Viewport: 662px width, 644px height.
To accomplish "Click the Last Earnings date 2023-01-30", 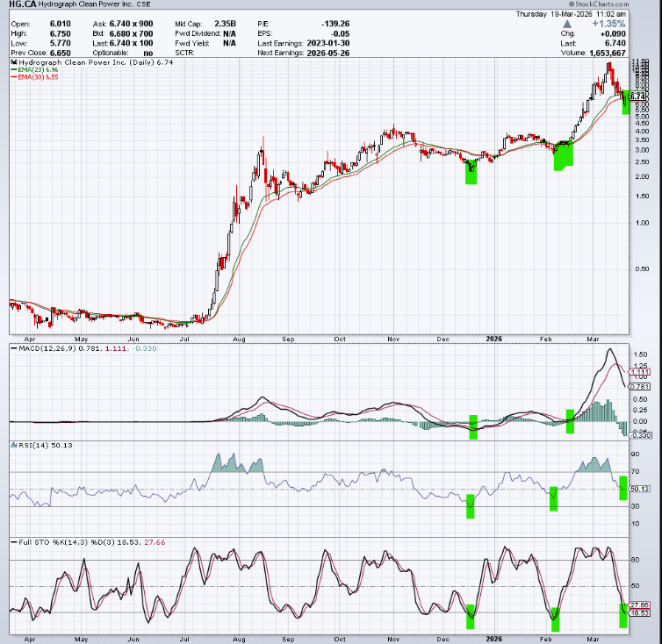I will click(x=328, y=43).
